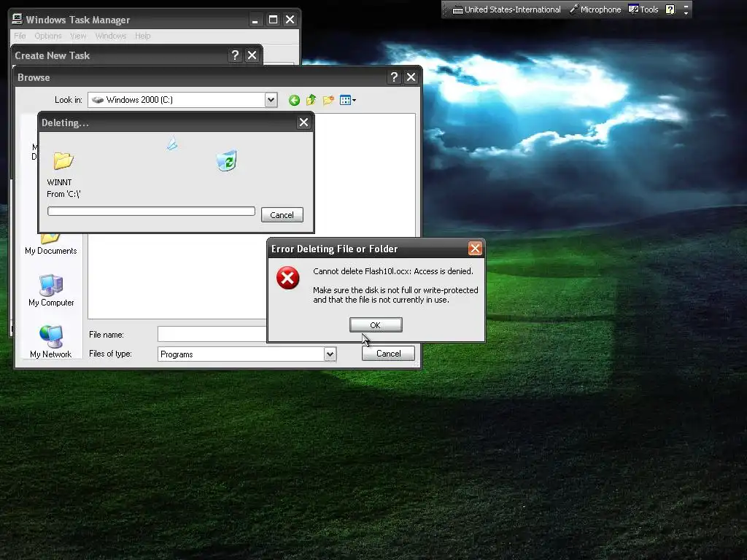The image size is (747, 560).
Task: Open Tools in language bar
Action: (643, 9)
